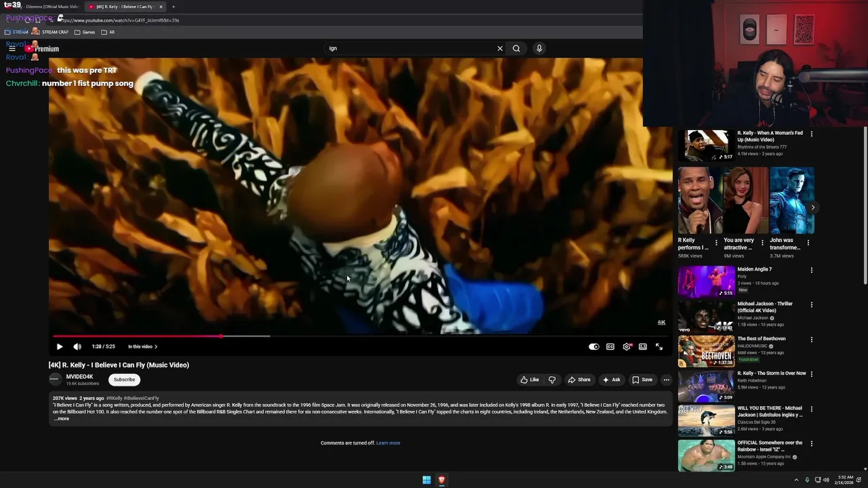Viewport: 868px width, 488px height.
Task: Toggle the autoplay switch in player controls
Action: 593,346
